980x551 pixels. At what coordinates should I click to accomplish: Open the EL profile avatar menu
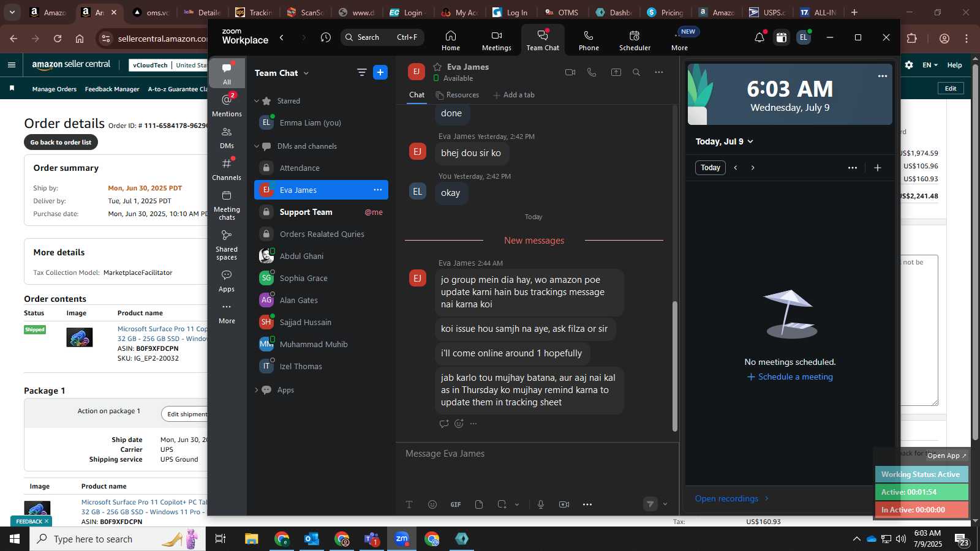(x=804, y=37)
